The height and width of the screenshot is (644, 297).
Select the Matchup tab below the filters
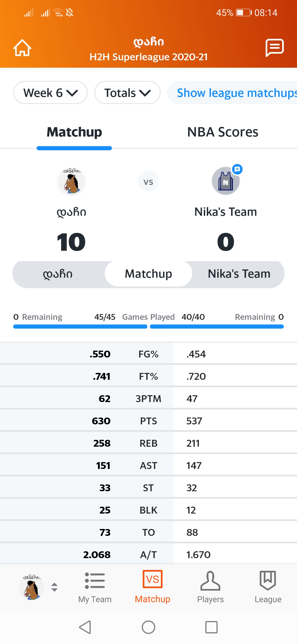coord(74,132)
